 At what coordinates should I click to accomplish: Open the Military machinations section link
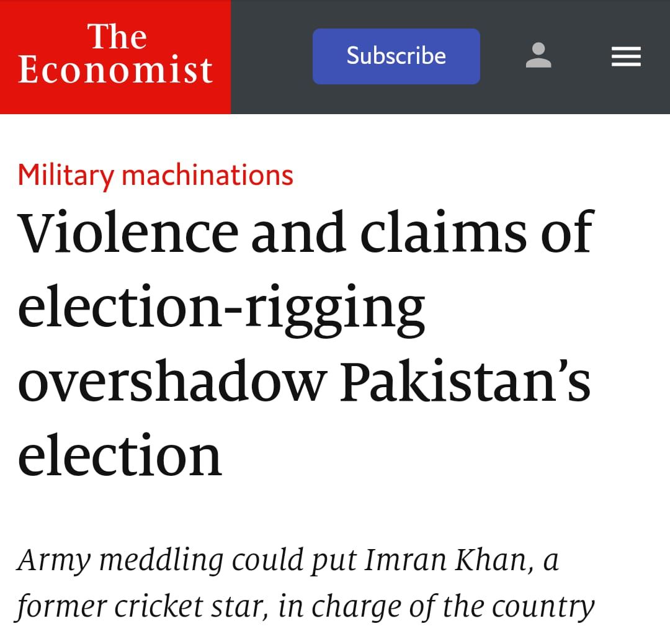point(155,176)
